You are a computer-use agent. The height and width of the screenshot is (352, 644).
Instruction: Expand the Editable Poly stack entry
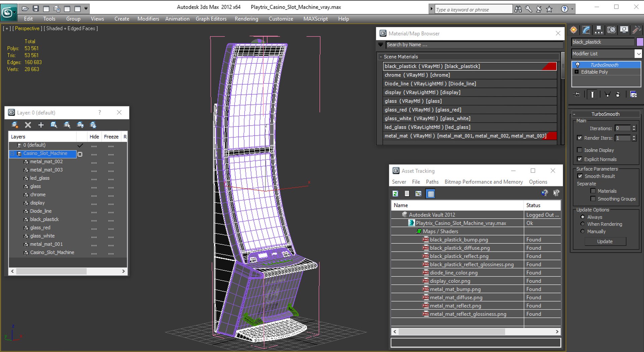click(577, 72)
